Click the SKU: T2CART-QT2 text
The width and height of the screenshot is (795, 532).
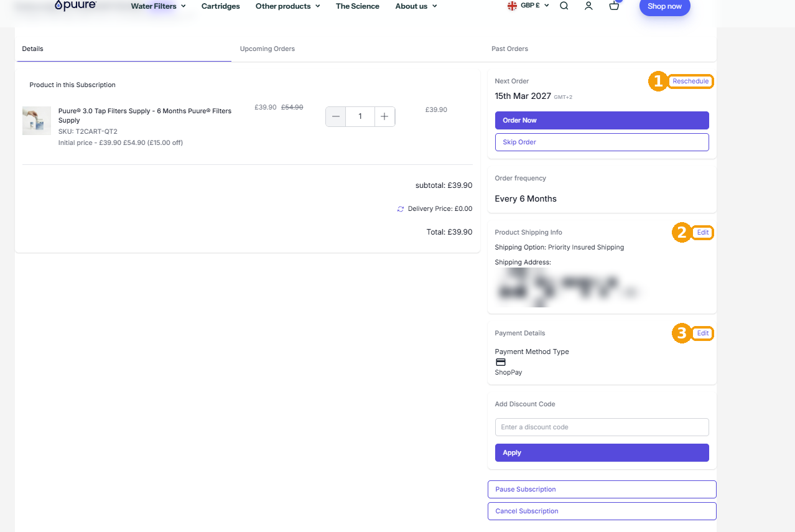[x=88, y=131]
